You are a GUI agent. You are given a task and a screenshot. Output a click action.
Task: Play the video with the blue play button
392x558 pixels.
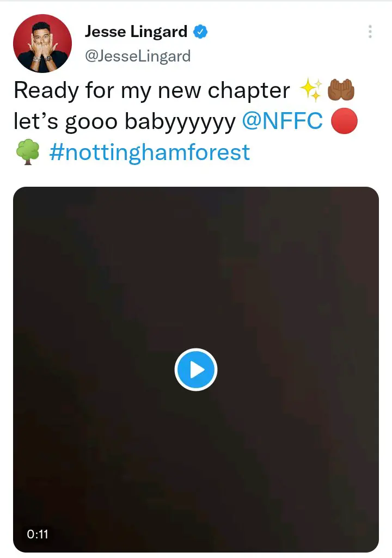pos(196,370)
